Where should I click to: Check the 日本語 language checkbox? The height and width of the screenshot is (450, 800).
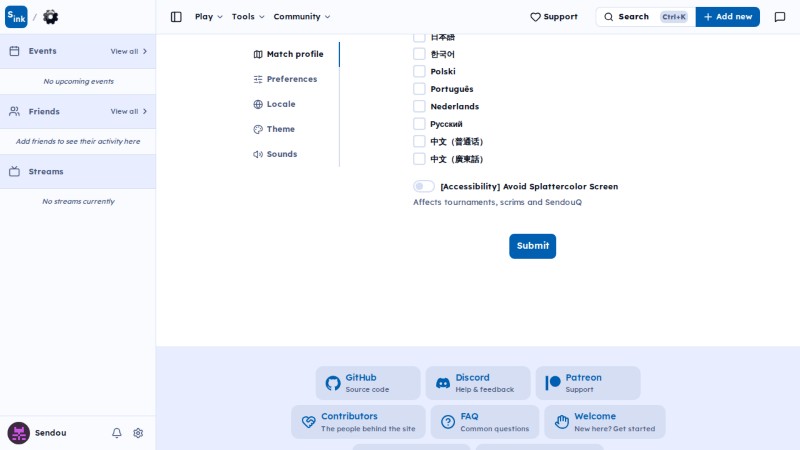(x=419, y=37)
